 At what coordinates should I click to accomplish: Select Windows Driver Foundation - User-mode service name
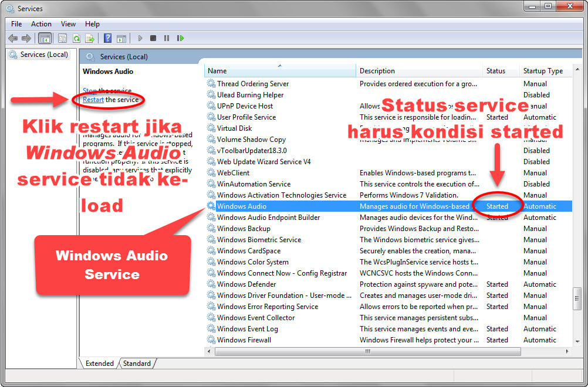[x=284, y=296]
